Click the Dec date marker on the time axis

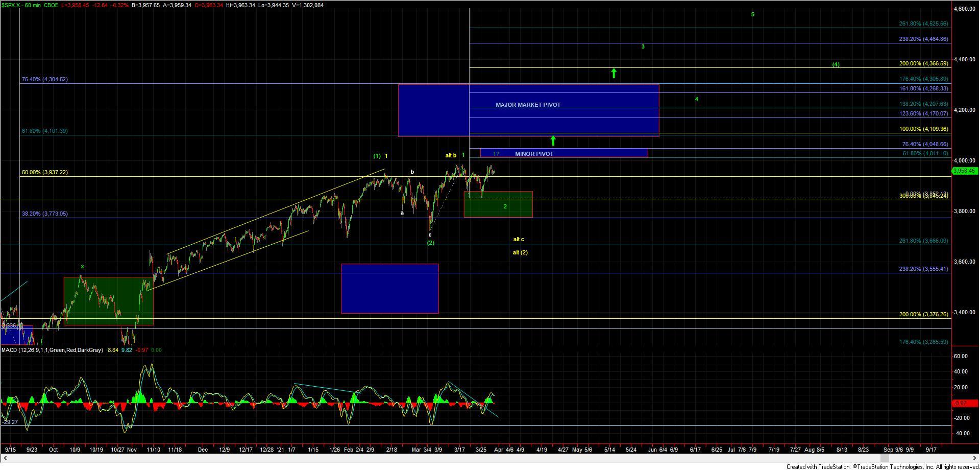[x=203, y=450]
